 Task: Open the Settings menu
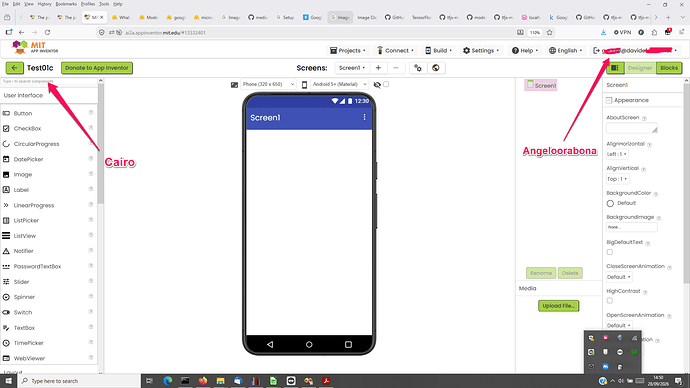[481, 51]
